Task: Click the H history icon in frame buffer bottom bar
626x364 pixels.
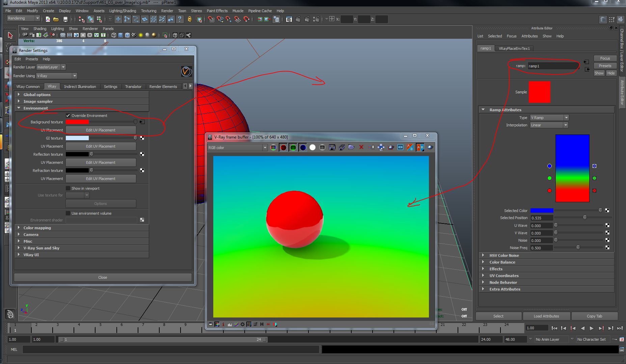Action: (262, 324)
